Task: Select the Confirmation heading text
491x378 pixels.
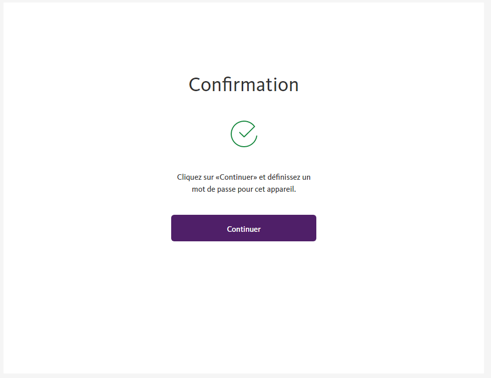Action: 244,85
